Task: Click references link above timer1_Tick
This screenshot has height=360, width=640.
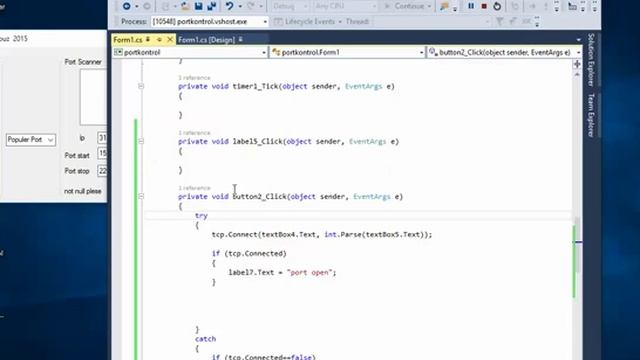Action: (194, 78)
